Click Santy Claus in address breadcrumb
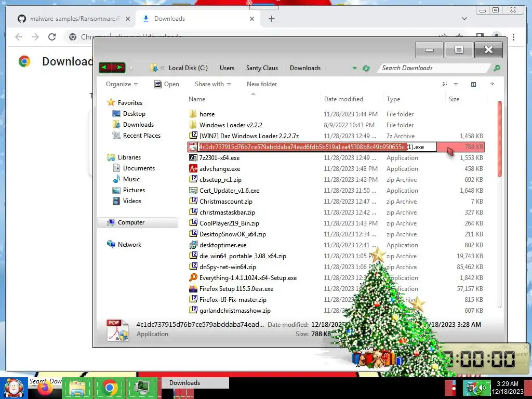 (262, 68)
